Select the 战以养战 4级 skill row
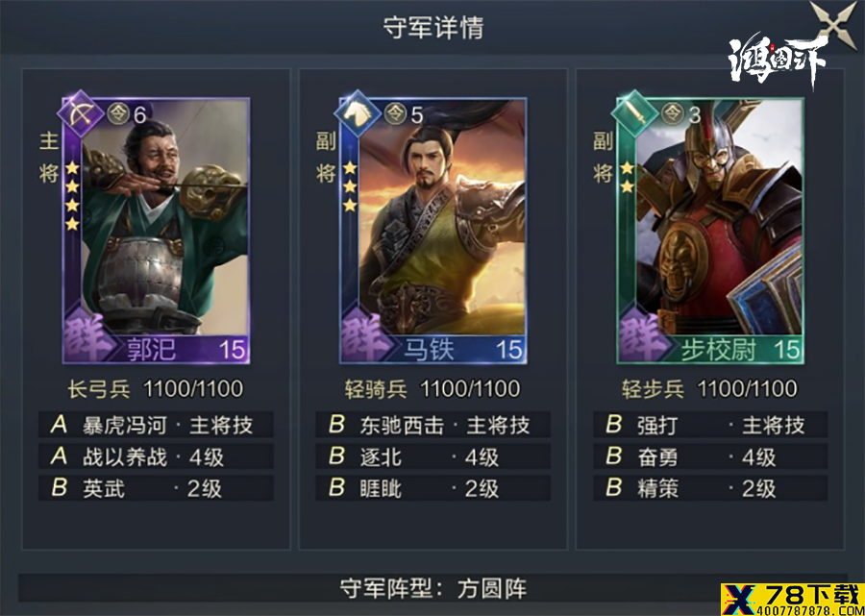 point(156,456)
